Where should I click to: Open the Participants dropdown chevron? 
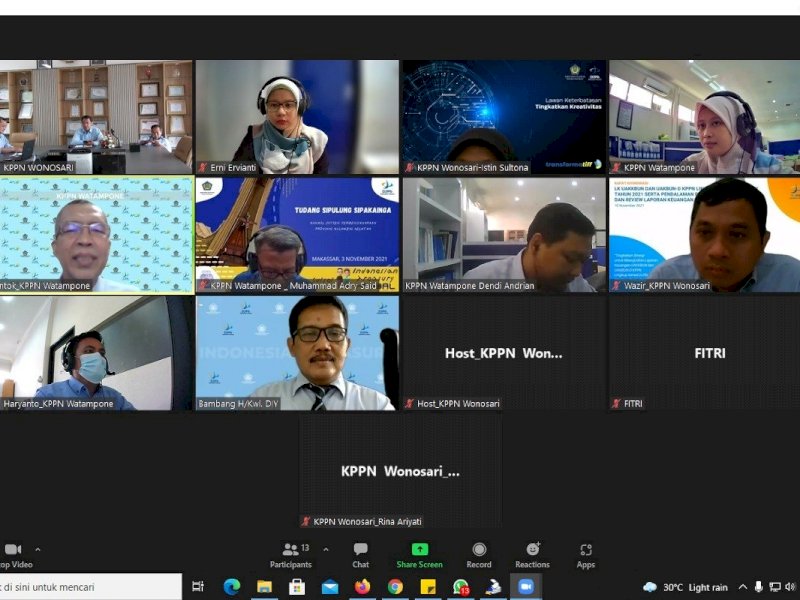[x=325, y=548]
